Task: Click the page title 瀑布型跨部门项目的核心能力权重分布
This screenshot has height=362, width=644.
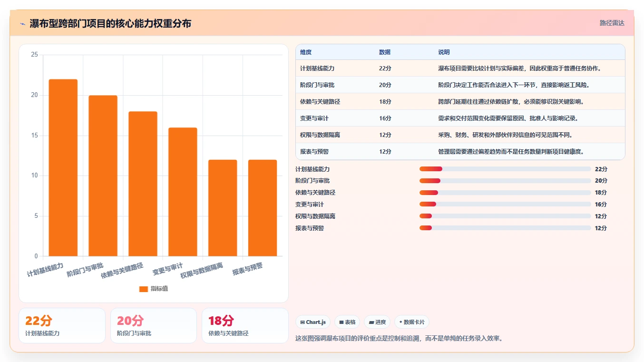Action: point(110,24)
